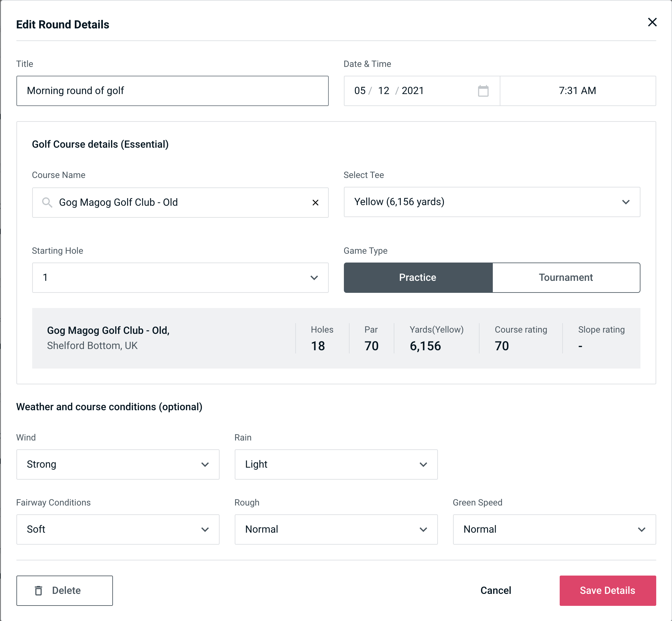The width and height of the screenshot is (672, 621).
Task: Toggle to Practice game type
Action: [418, 277]
